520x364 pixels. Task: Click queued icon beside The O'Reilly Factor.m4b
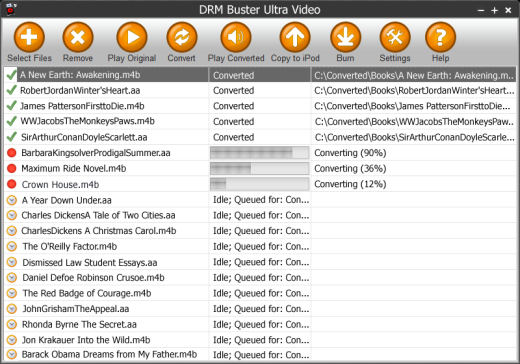(12, 246)
